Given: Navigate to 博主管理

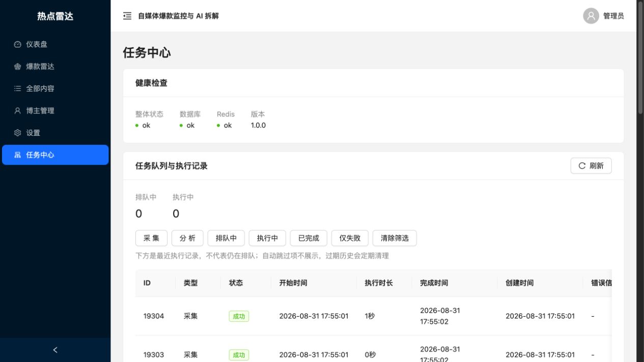Looking at the screenshot, I should (x=55, y=111).
